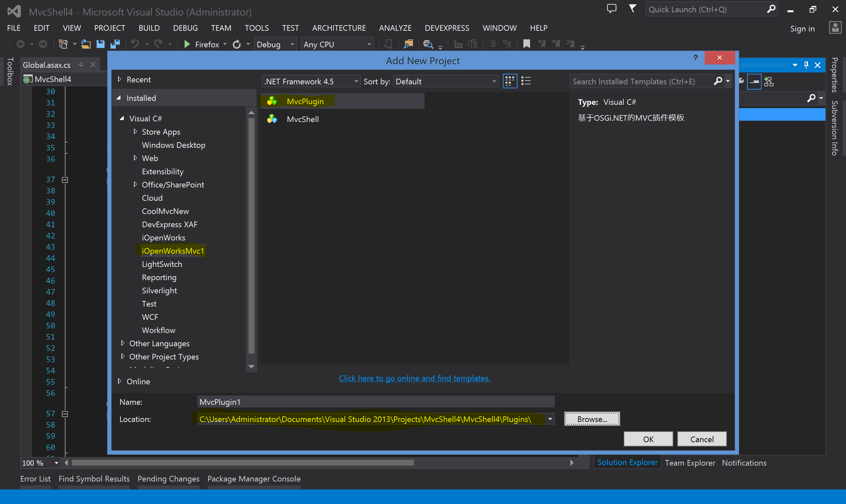Click the OK button
The height and width of the screenshot is (504, 846).
pos(648,439)
